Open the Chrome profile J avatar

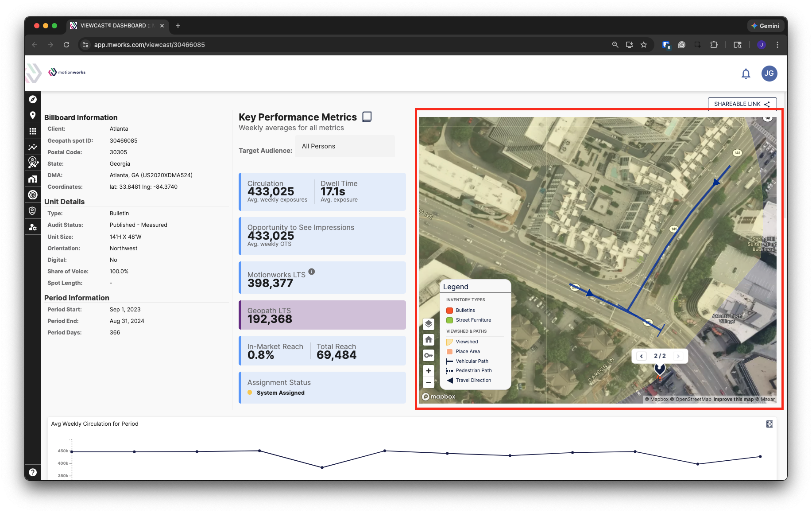tap(761, 45)
